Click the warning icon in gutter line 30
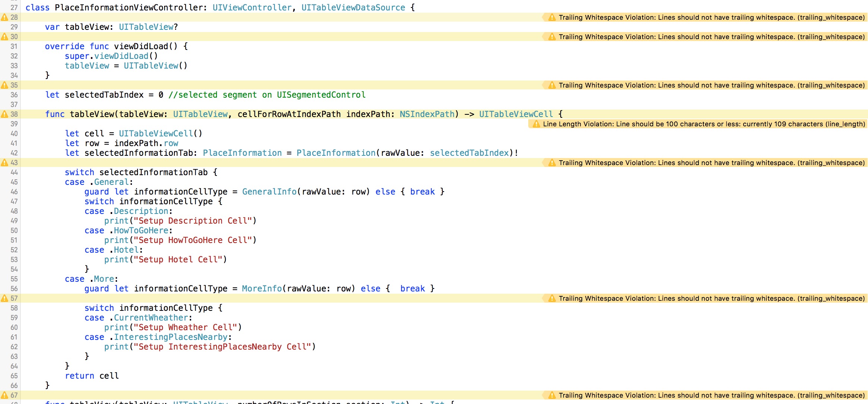868x404 pixels. (x=4, y=37)
